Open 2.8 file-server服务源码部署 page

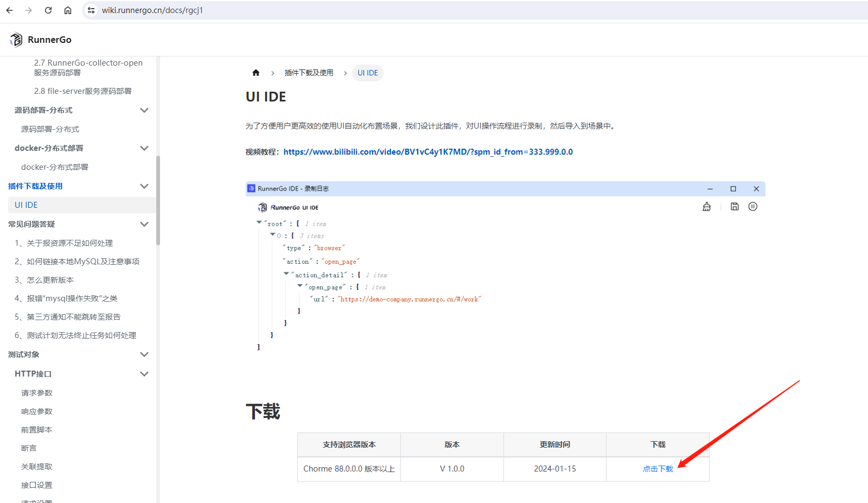[83, 91]
